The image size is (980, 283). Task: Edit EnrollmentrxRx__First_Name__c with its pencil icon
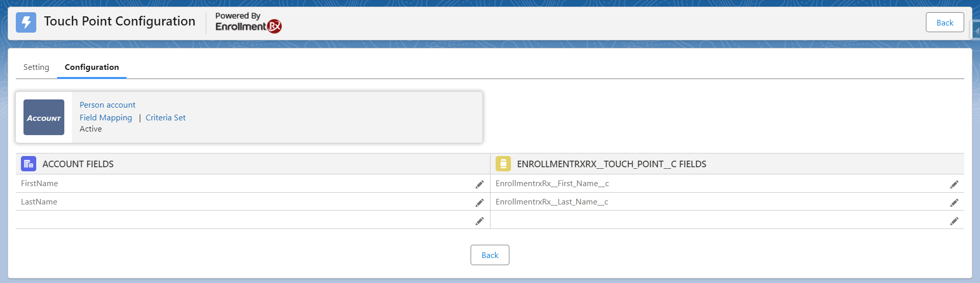954,184
